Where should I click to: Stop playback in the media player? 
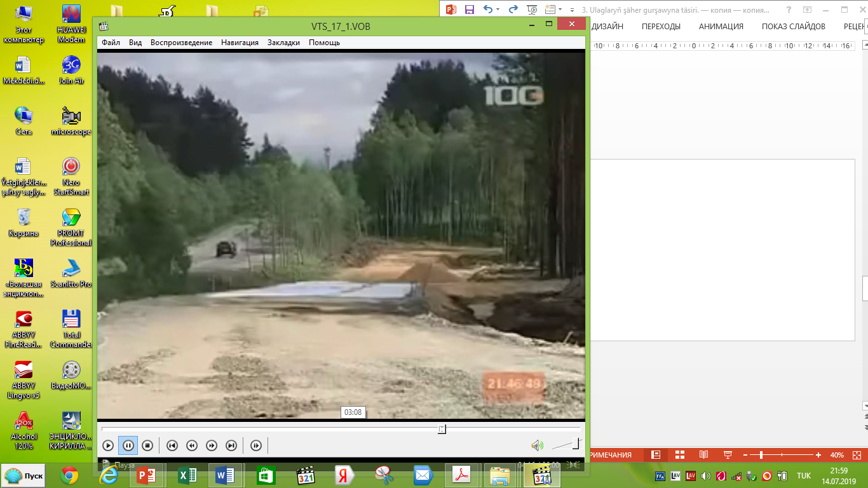[x=147, y=445]
